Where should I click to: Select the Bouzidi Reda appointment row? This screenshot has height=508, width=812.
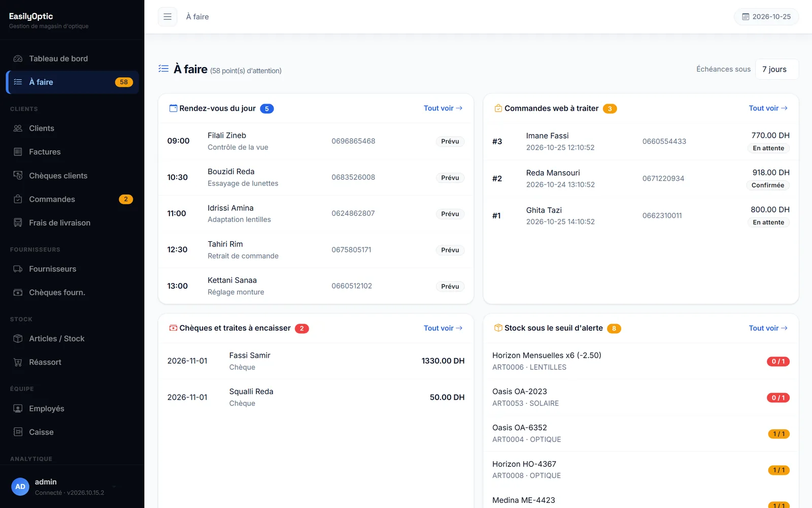pyautogui.click(x=316, y=177)
